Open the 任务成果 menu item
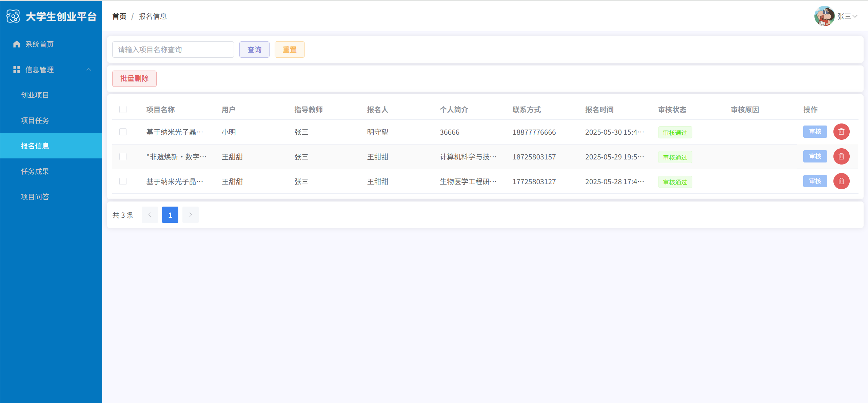This screenshot has height=403, width=868. pyautogui.click(x=35, y=171)
